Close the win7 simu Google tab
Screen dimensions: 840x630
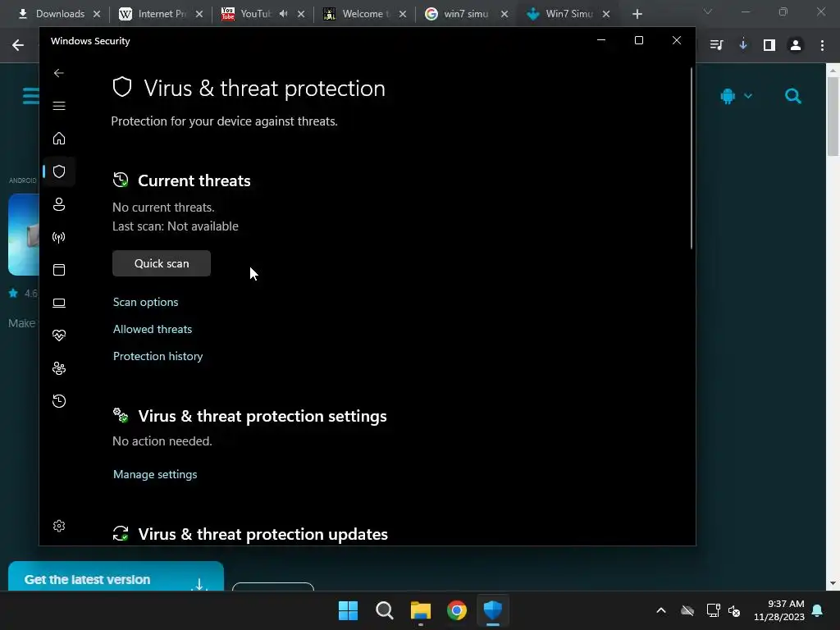pyautogui.click(x=504, y=14)
